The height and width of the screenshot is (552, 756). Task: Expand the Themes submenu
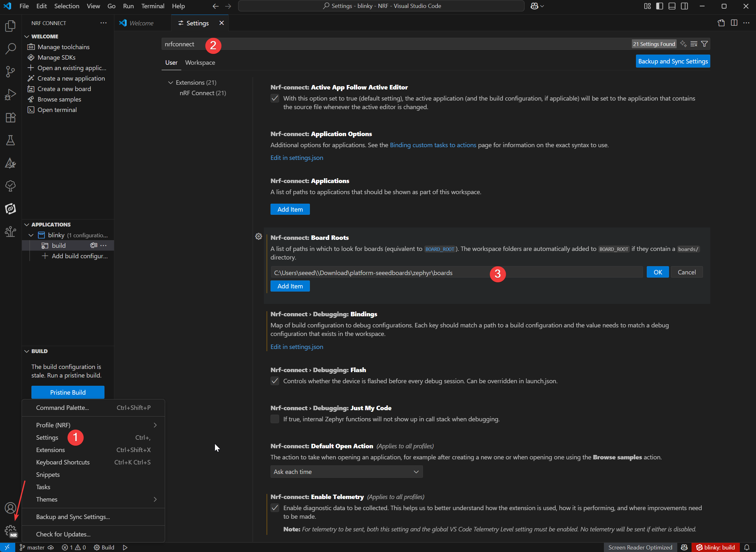93,499
